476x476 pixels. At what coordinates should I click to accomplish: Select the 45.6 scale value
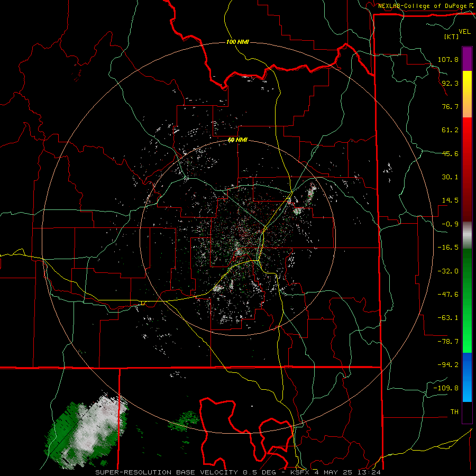[450, 153]
